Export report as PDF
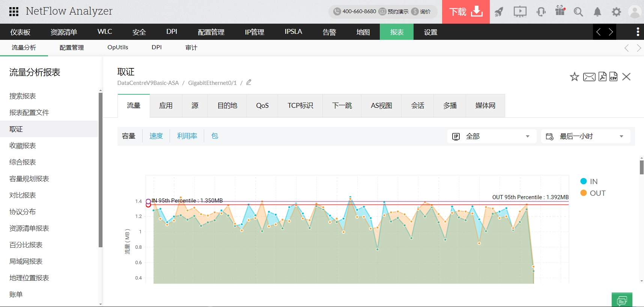 (x=602, y=77)
